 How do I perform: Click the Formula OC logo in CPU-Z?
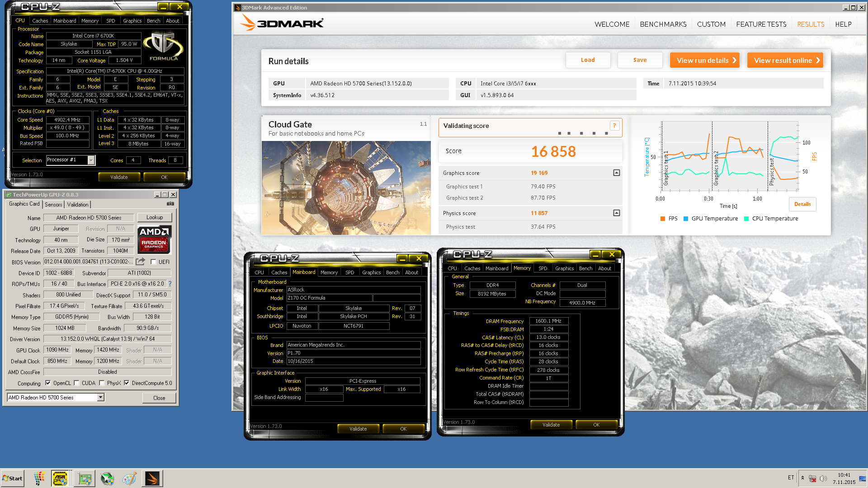click(164, 46)
